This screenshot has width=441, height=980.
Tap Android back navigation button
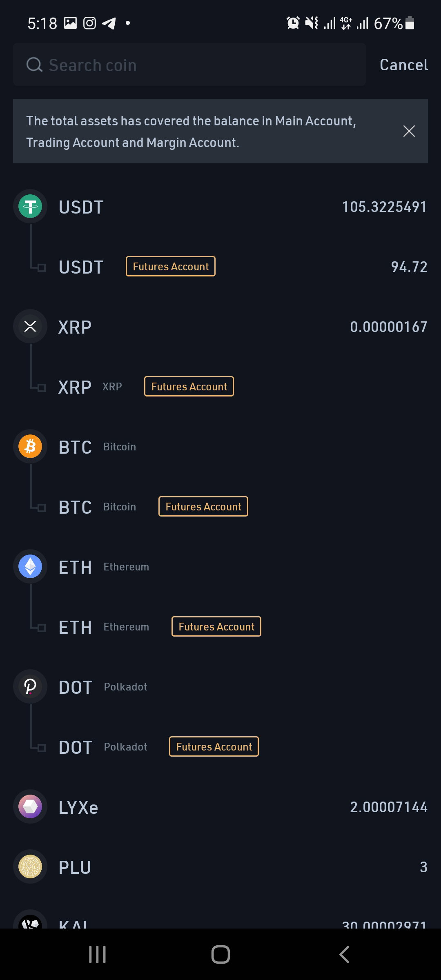[x=344, y=954]
